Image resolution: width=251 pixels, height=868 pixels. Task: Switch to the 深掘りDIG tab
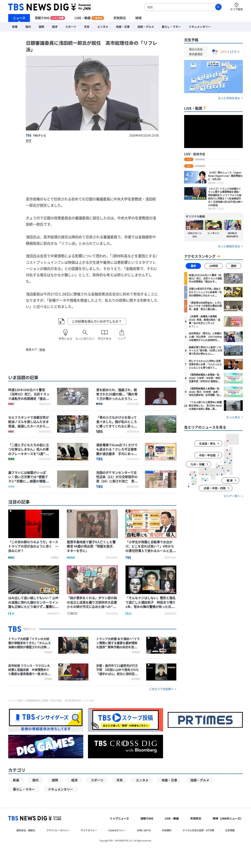click(50, 18)
